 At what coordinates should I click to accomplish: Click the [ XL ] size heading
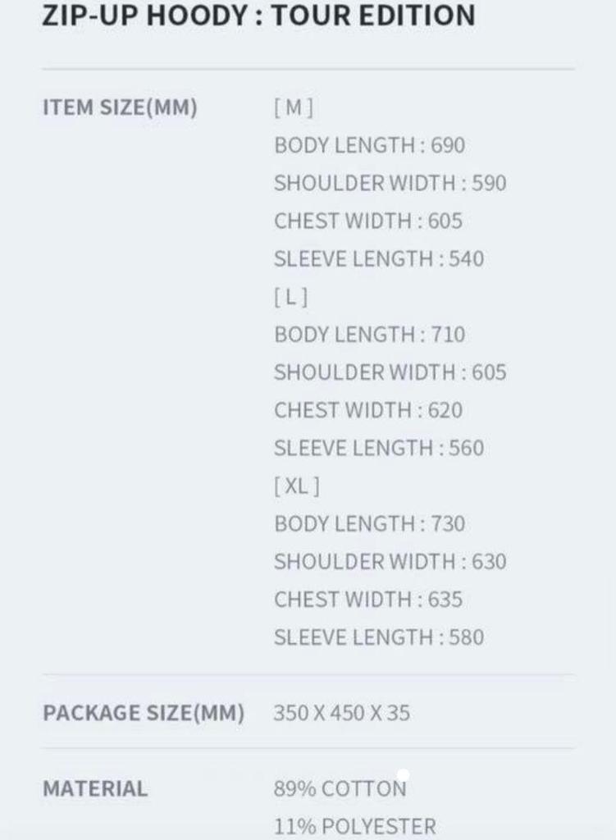(x=297, y=486)
